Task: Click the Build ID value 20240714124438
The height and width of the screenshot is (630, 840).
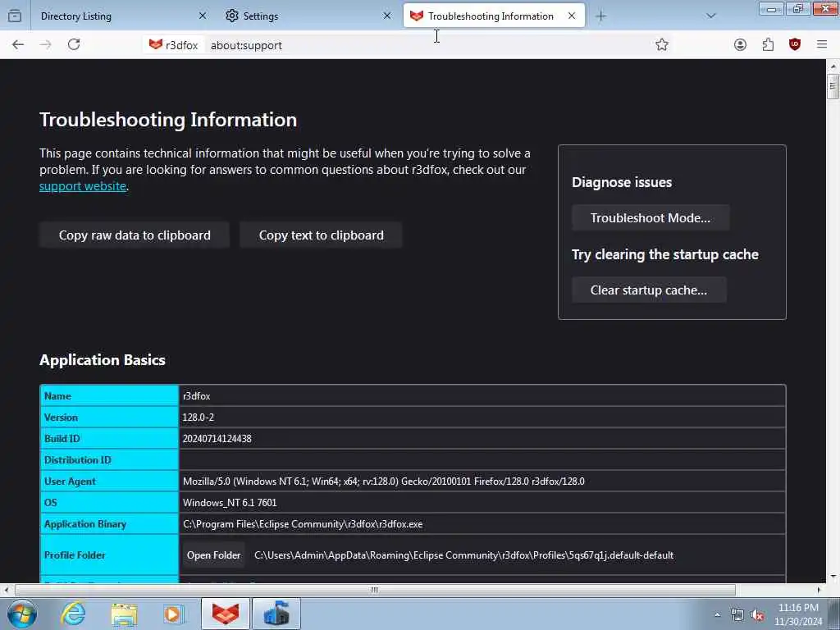Action: click(217, 439)
